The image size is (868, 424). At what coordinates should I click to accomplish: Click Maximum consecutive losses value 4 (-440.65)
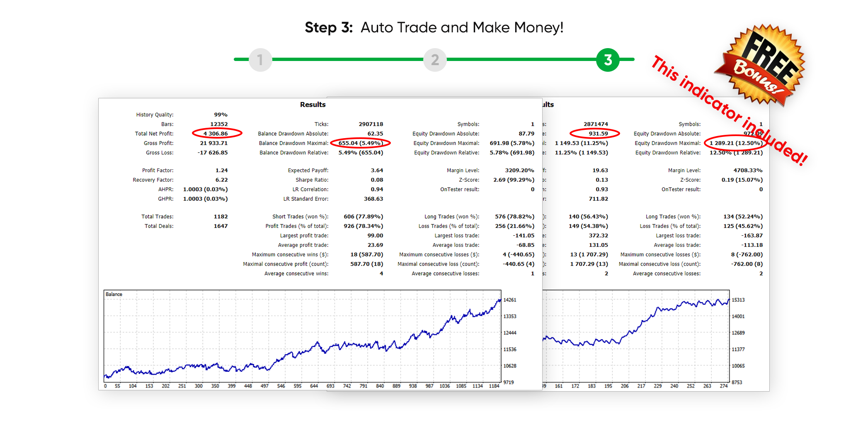519,255
